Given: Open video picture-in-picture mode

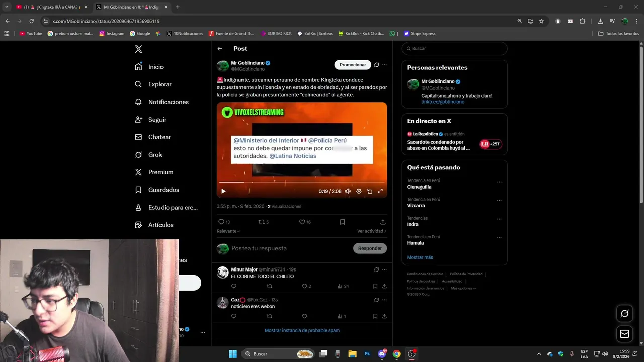Looking at the screenshot, I should coord(370,191).
